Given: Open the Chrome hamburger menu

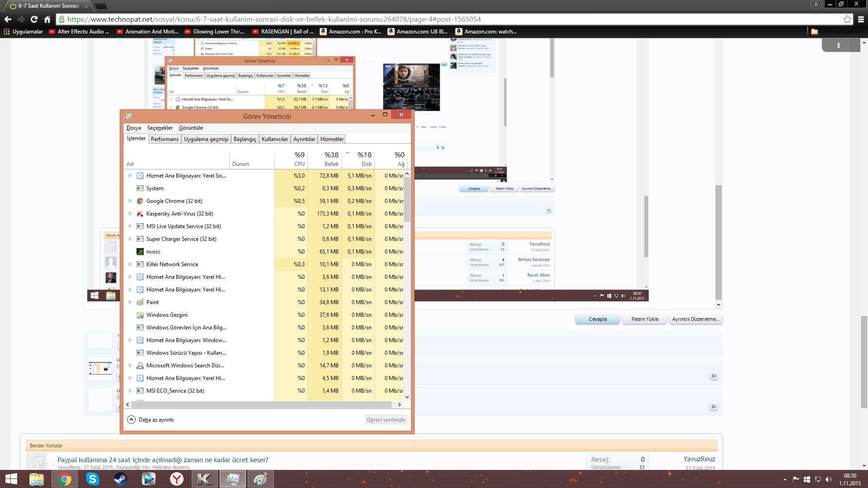Looking at the screenshot, I should pyautogui.click(x=861, y=19).
